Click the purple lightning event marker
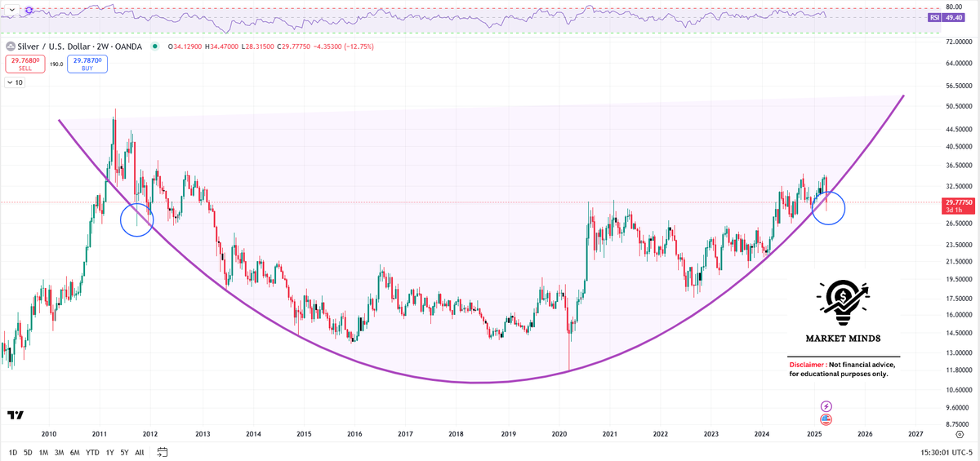Viewport: 980px width, 461px height. coord(826,406)
